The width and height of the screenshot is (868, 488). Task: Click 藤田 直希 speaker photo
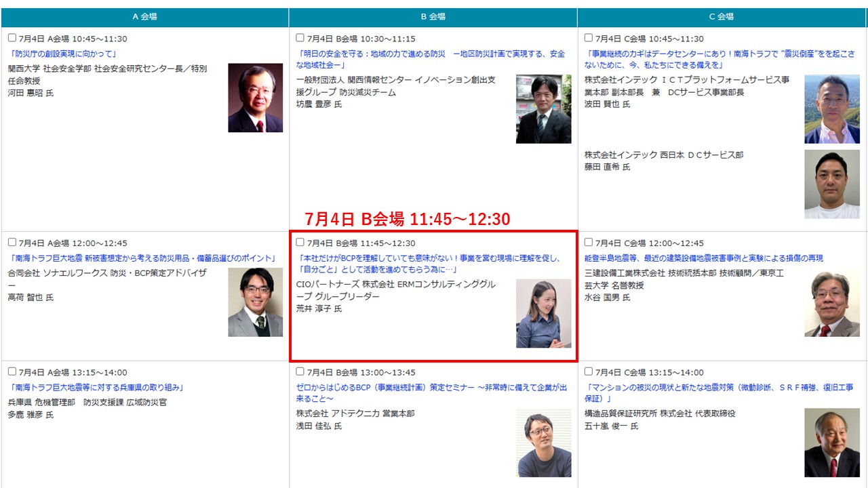pyautogui.click(x=832, y=184)
